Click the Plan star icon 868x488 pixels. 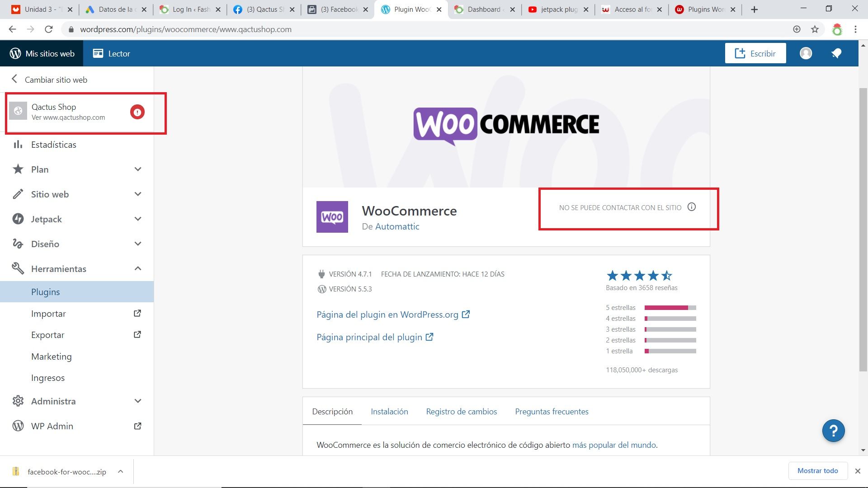(x=18, y=169)
